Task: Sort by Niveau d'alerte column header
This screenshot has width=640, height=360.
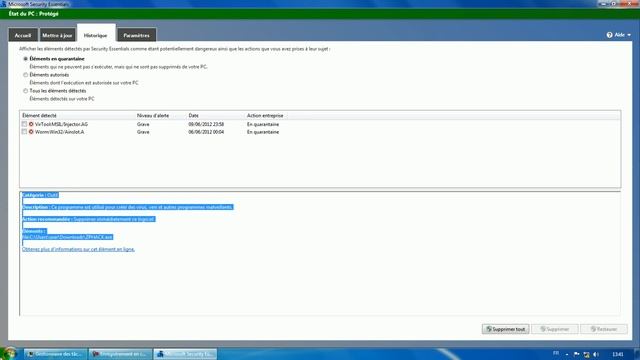Action: coord(153,116)
